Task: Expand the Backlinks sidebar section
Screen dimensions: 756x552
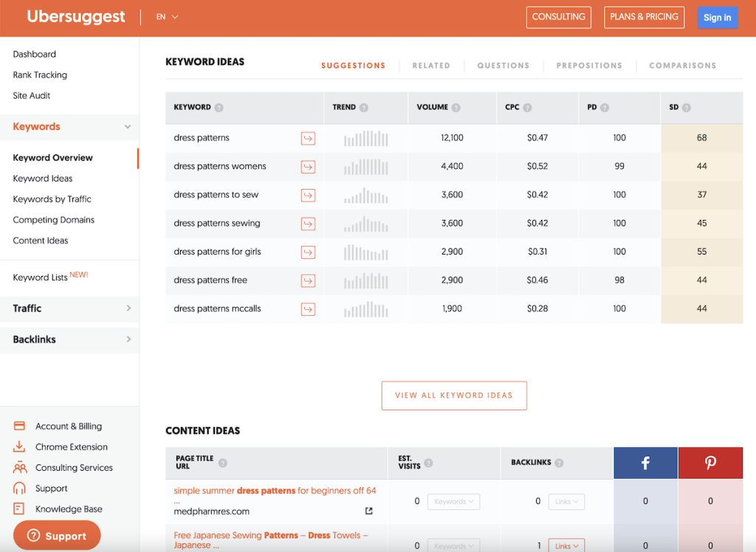Action: [x=128, y=339]
